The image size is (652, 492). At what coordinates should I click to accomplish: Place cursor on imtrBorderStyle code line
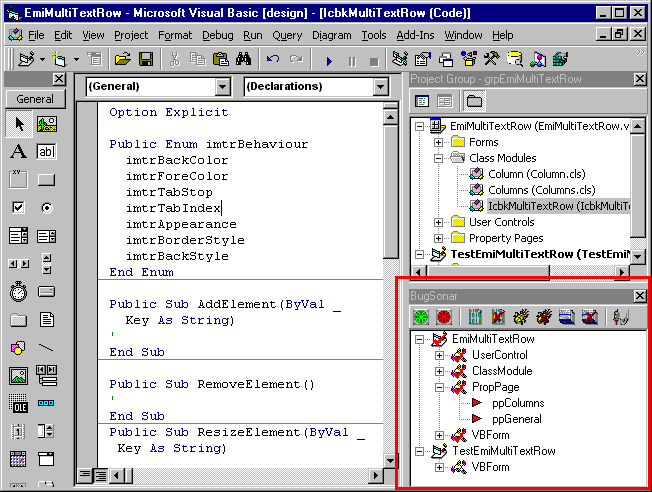(x=185, y=240)
